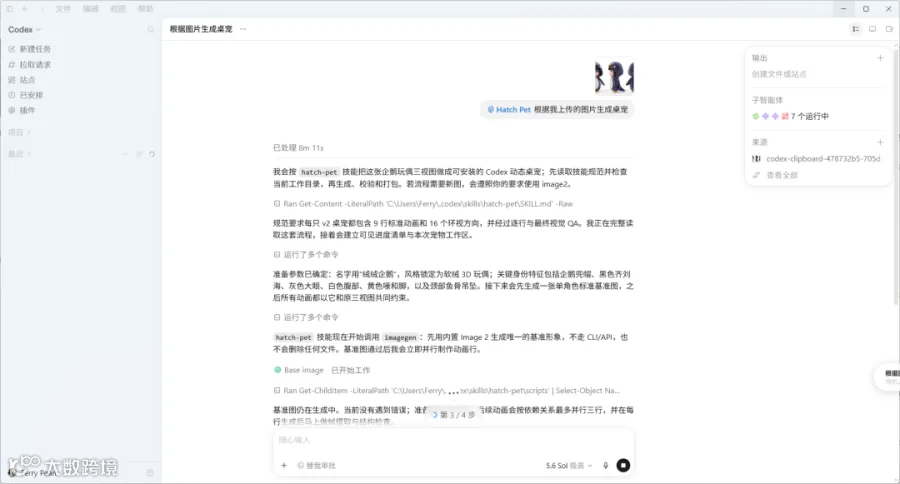
Task: Open sidebar search magnifier icon
Action: pos(150,29)
